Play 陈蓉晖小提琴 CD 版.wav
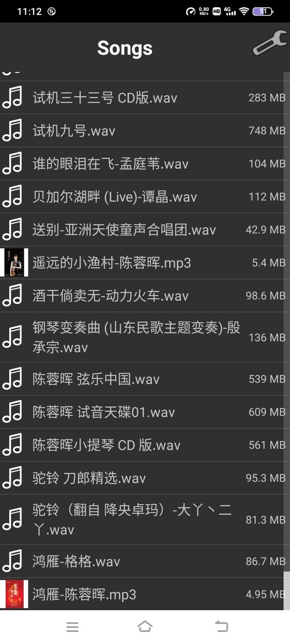The image size is (290, 644). pos(145,445)
